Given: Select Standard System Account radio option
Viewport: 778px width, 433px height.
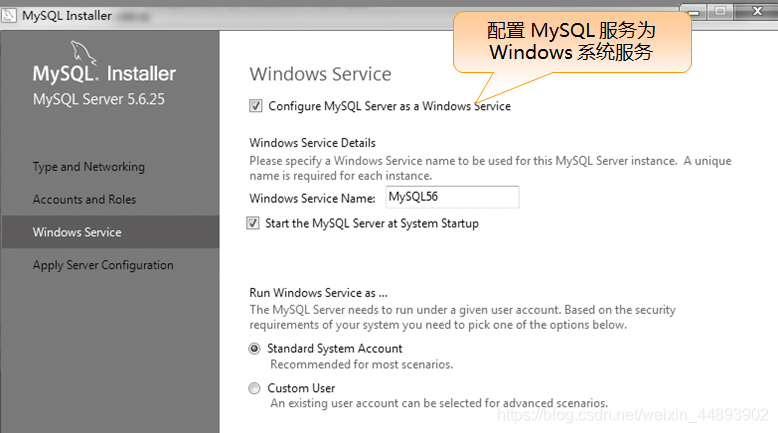Looking at the screenshot, I should coord(254,349).
